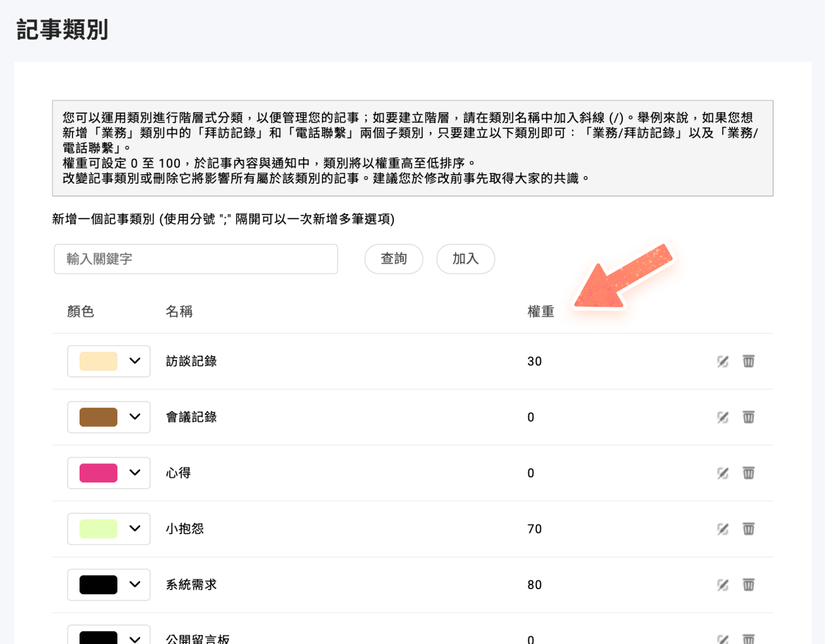Edit the 訪談記錄 category
Screen dimensions: 825x644
(723, 361)
